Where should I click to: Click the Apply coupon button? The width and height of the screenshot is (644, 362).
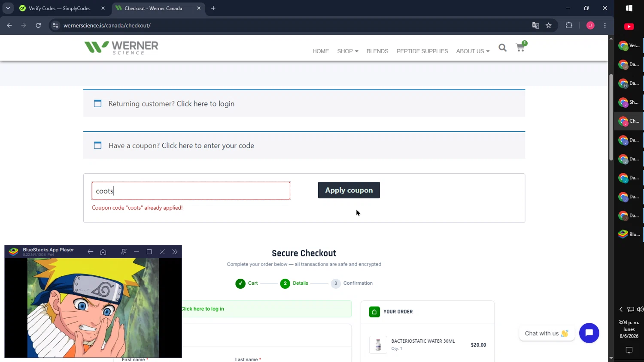pos(349,190)
